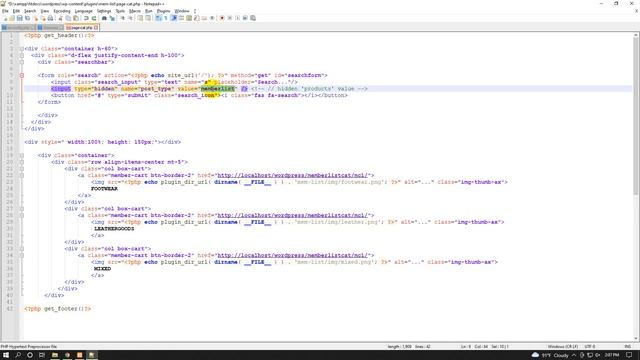Click the Zoom In toolbar icon

(122, 18)
